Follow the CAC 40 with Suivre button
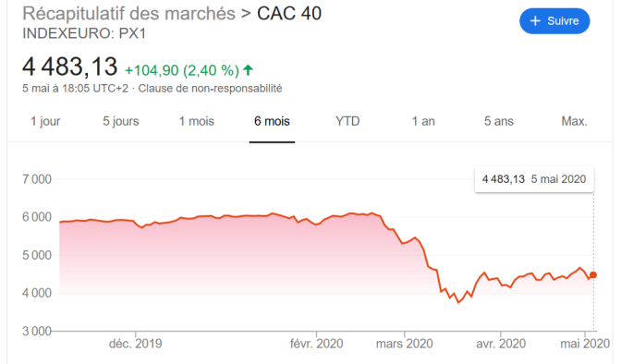The height and width of the screenshot is (364, 621). click(554, 21)
